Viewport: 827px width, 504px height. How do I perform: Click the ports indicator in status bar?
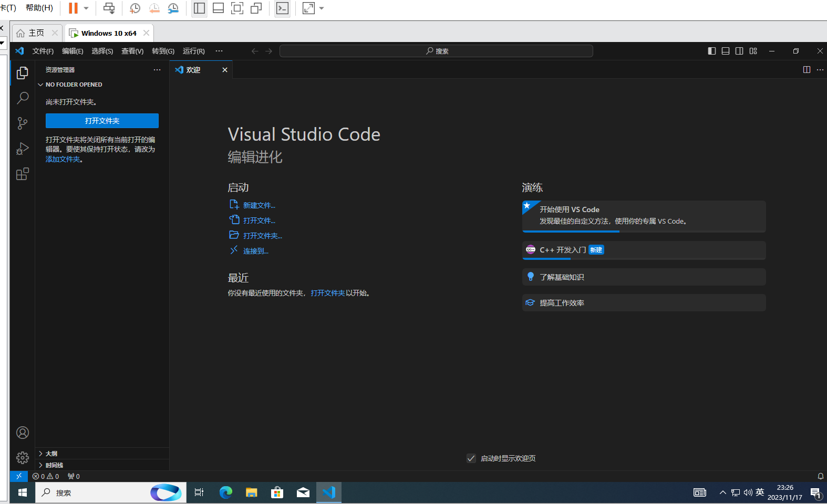tap(74, 476)
